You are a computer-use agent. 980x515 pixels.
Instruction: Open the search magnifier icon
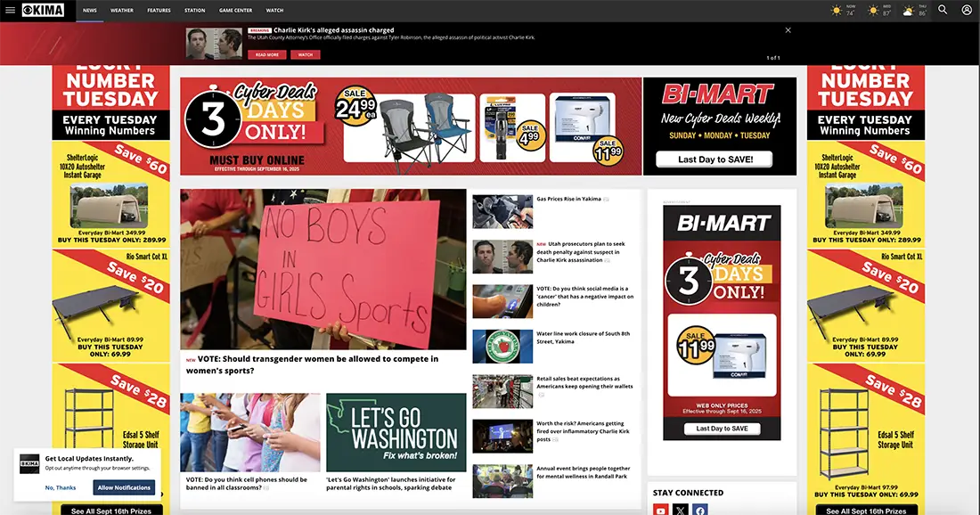point(943,10)
